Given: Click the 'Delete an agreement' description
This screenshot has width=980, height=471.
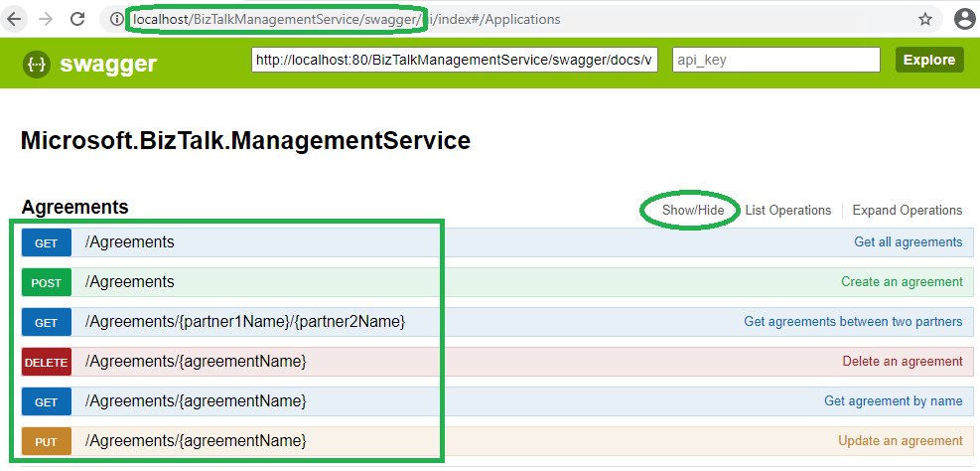Looking at the screenshot, I should (x=903, y=362).
